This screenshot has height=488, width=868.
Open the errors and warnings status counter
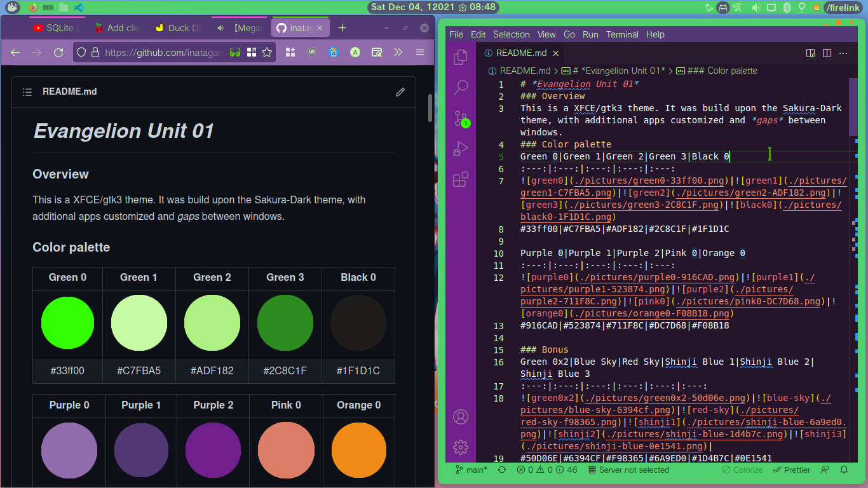(546, 470)
